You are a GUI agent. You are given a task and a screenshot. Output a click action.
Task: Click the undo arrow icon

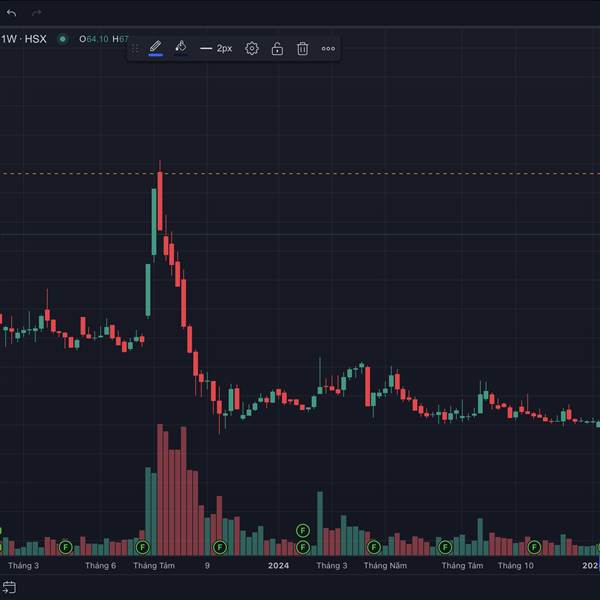point(11,13)
